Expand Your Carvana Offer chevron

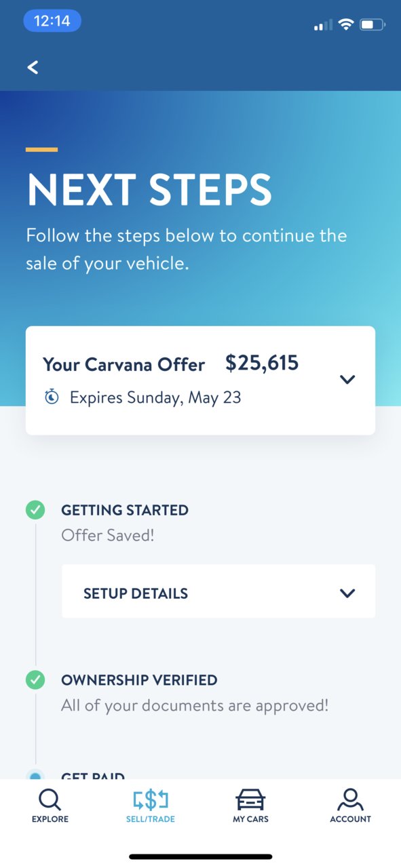tap(347, 380)
